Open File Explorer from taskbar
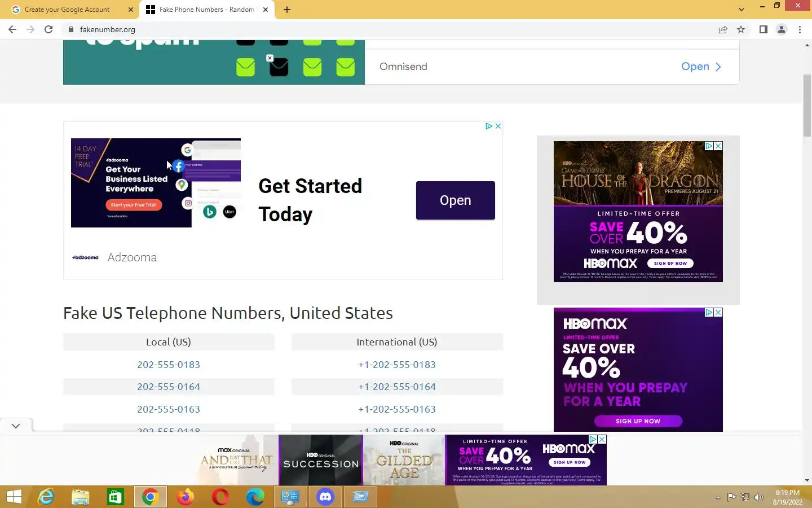Viewport: 812px width, 508px height. pyautogui.click(x=81, y=497)
